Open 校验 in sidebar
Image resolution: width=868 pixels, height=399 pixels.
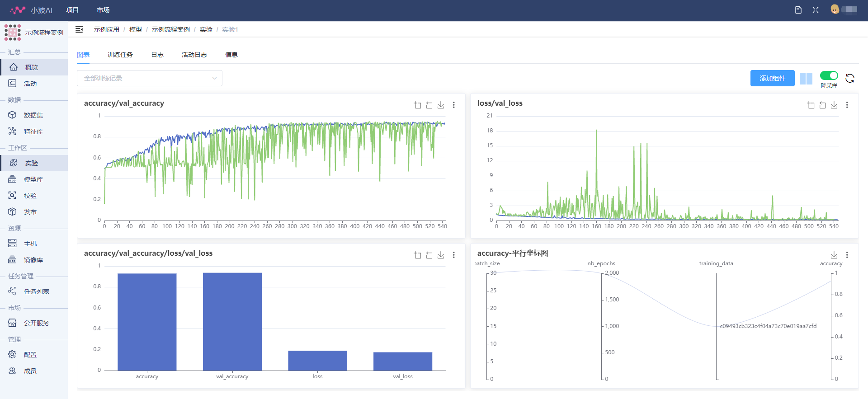[34, 196]
